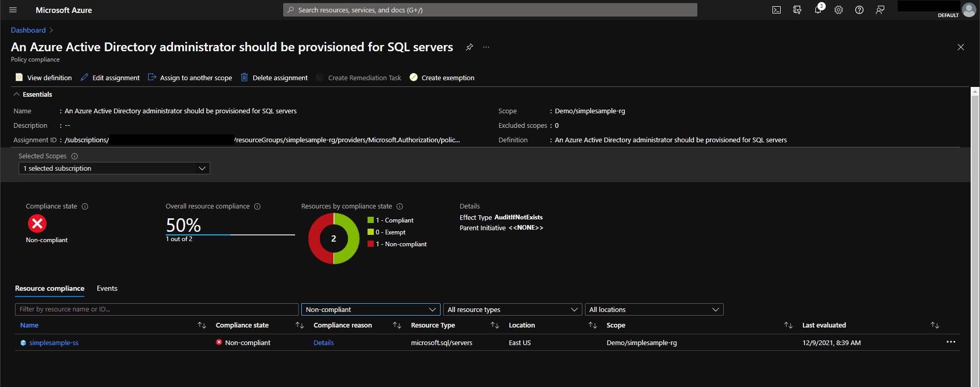Open the All resource types dropdown
The width and height of the screenshot is (980, 387).
click(x=513, y=309)
